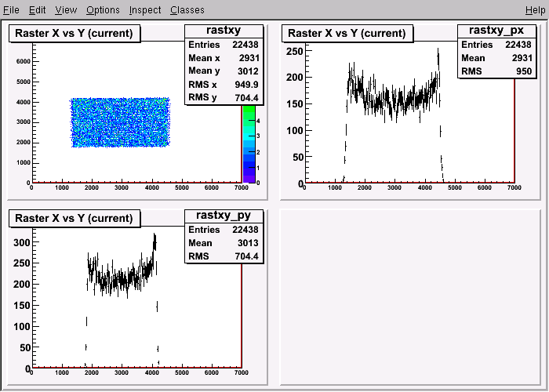This screenshot has width=549, height=392.
Task: Select the rastxy statistics box title
Action: point(224,31)
